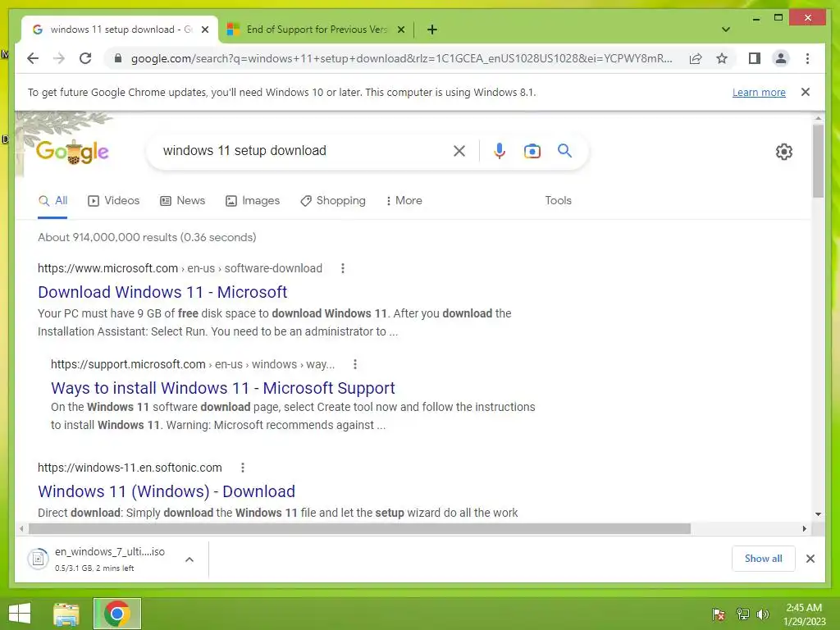Open search Tools options
840x630 pixels.
pos(558,200)
